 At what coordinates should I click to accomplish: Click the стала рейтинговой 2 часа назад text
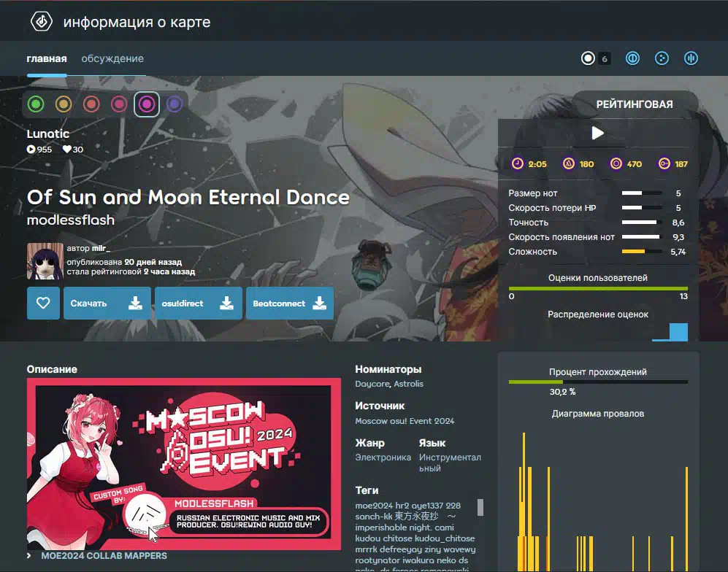click(x=131, y=272)
